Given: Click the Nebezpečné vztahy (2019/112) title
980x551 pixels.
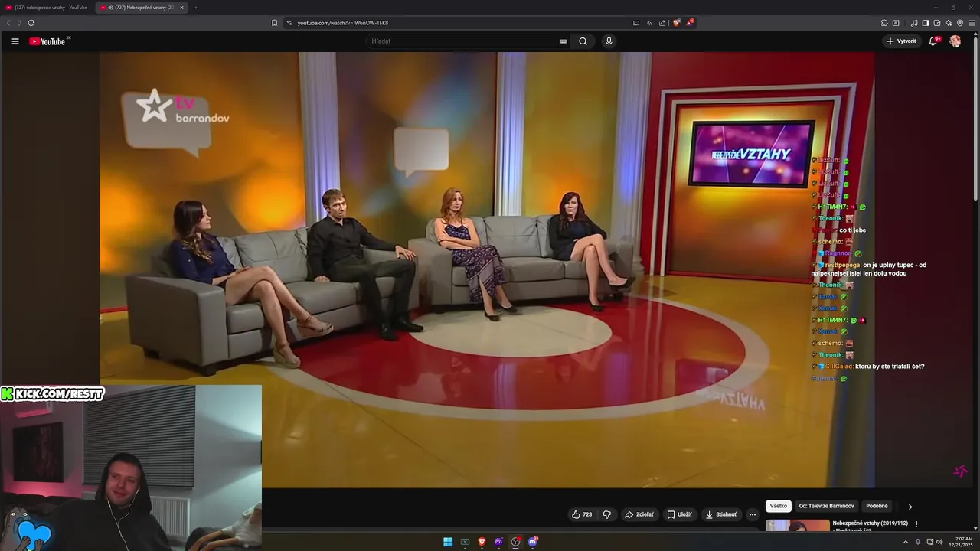Looking at the screenshot, I should 871,523.
